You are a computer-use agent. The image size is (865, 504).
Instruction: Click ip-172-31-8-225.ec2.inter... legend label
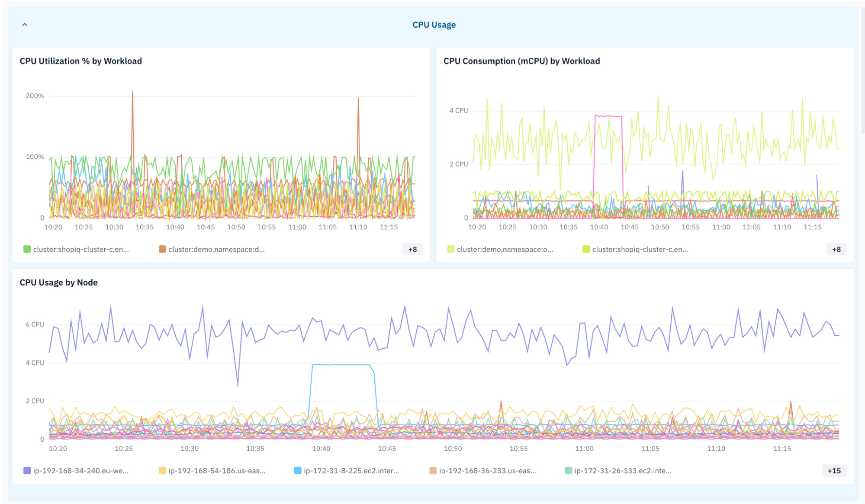[351, 471]
